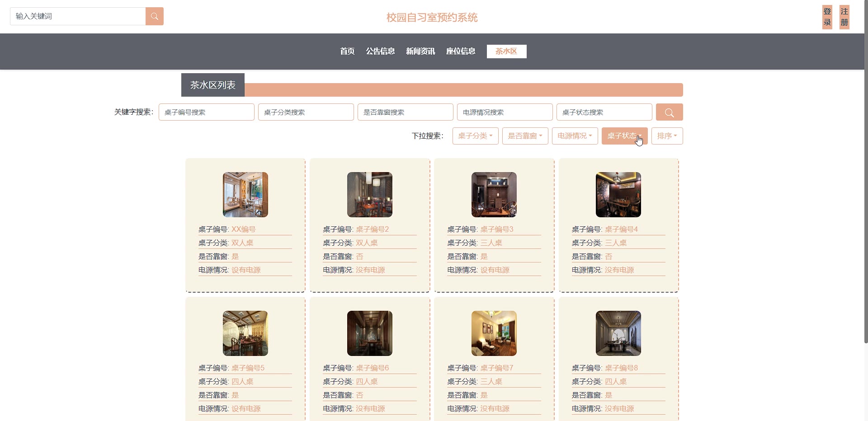Open 座位信息 navigation item

pyautogui.click(x=461, y=51)
